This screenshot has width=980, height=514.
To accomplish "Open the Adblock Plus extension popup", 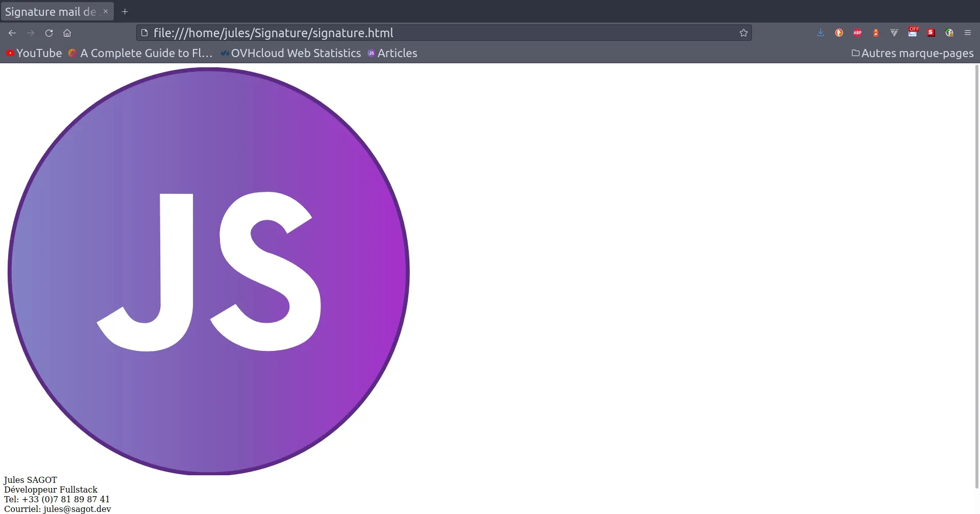I will point(857,33).
